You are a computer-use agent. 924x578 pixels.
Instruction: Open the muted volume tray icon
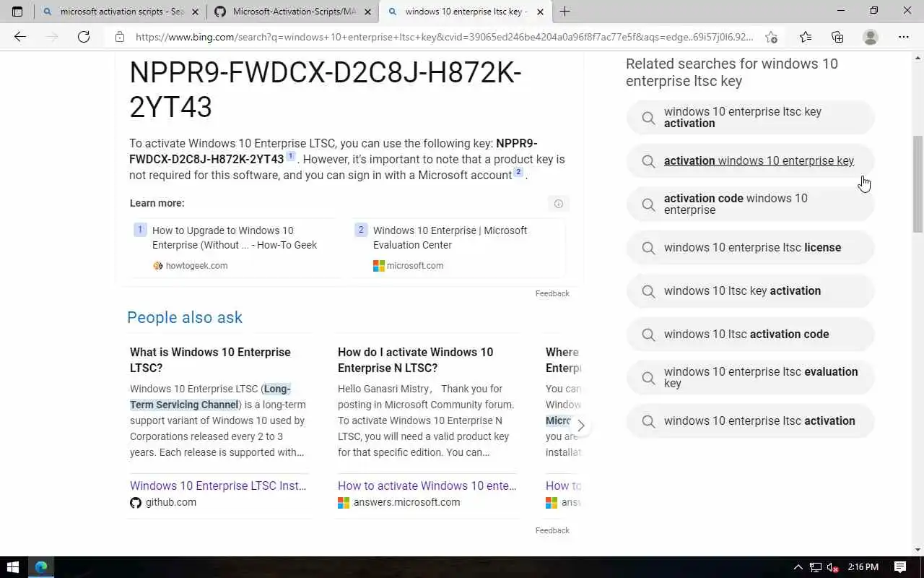point(833,567)
